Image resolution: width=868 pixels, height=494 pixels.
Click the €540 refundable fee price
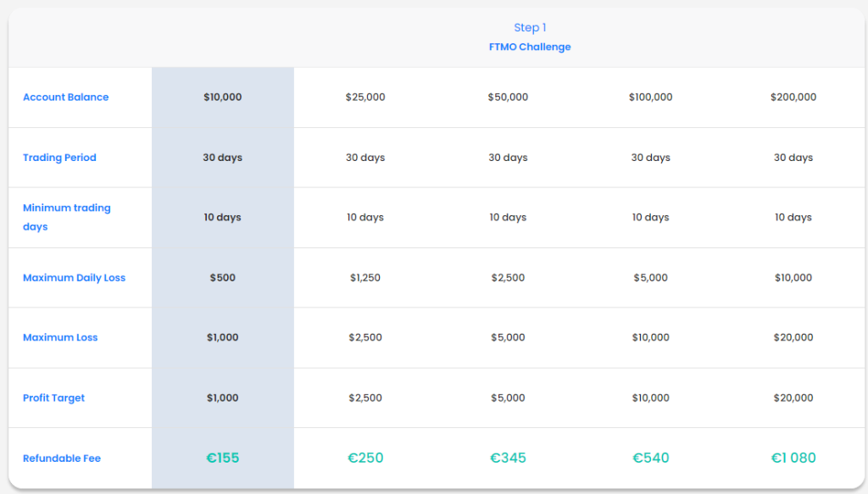coord(650,458)
